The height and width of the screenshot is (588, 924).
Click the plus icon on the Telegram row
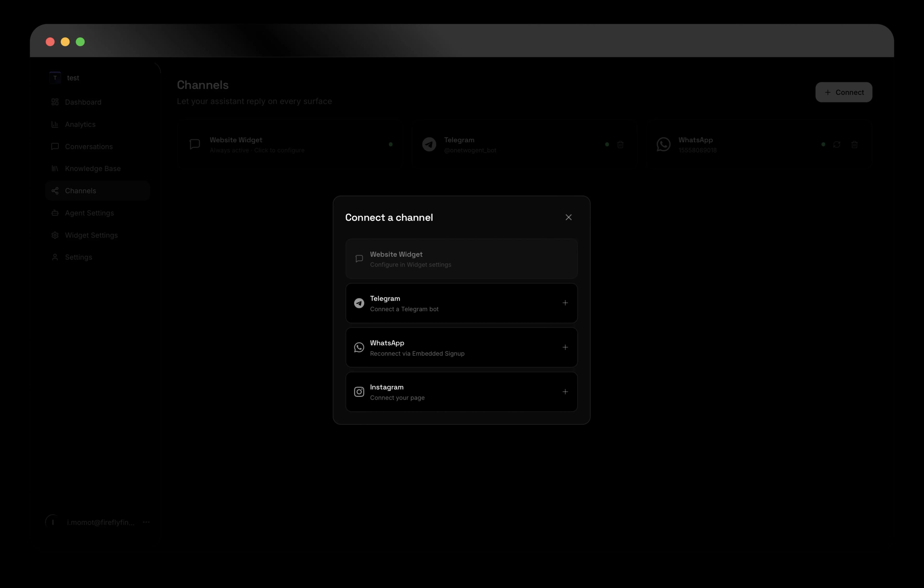(x=565, y=303)
